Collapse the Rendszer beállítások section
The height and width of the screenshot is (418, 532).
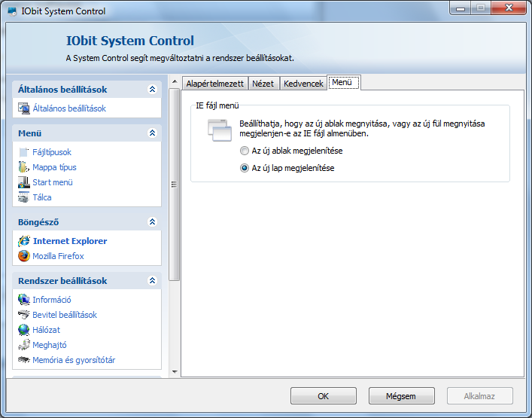pyautogui.click(x=152, y=280)
